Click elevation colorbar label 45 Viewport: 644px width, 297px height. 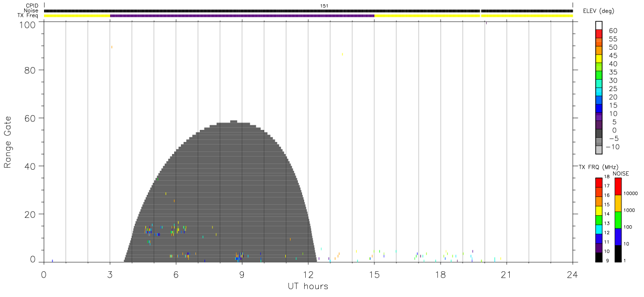[613, 56]
